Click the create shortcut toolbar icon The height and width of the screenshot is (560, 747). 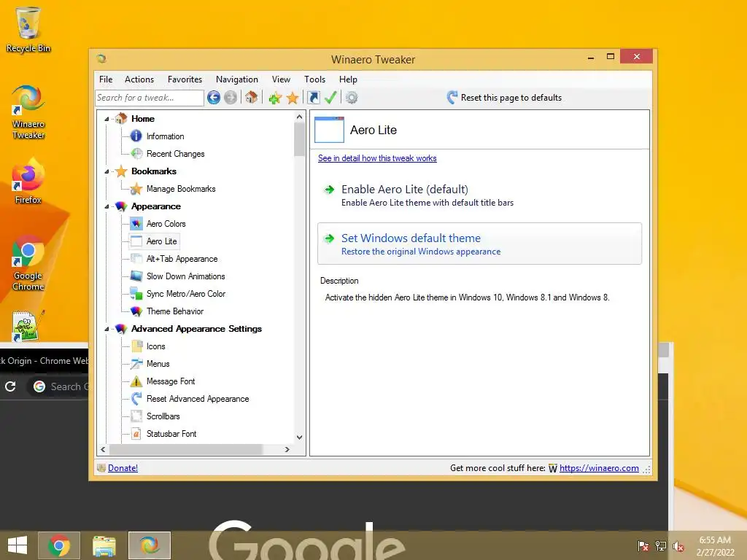click(x=314, y=98)
